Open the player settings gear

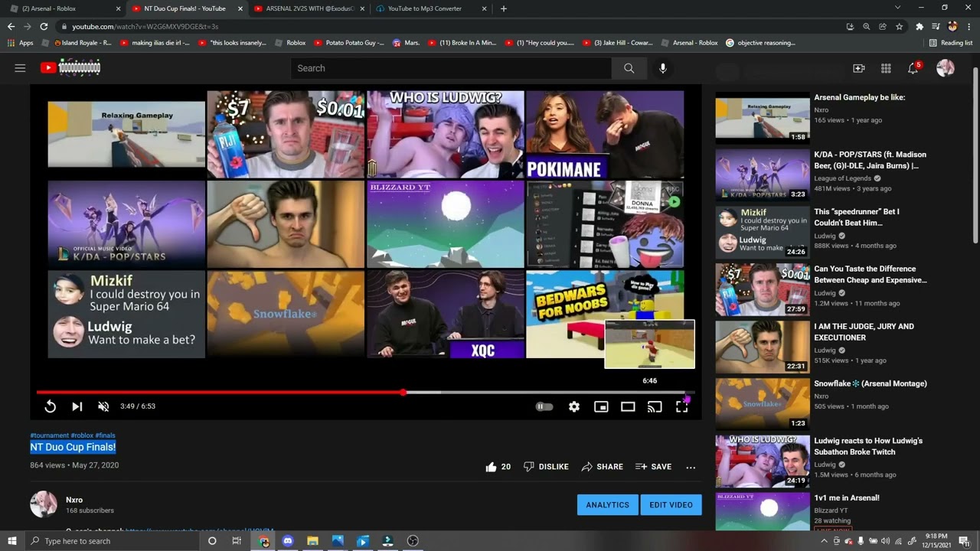pos(574,406)
